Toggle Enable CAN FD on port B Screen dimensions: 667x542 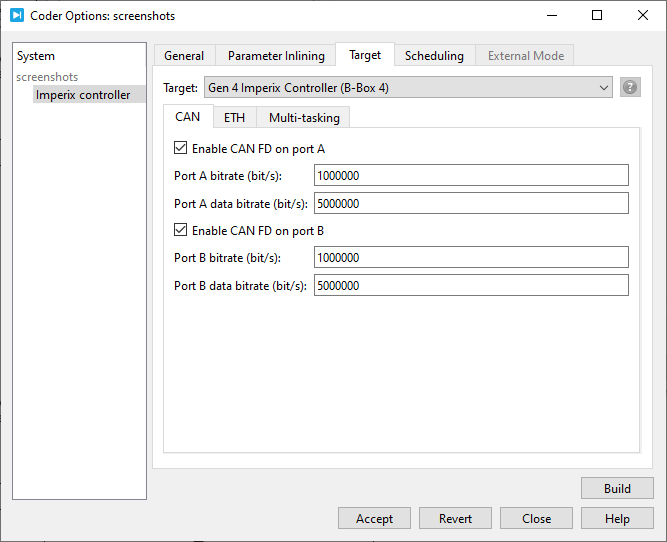click(181, 230)
